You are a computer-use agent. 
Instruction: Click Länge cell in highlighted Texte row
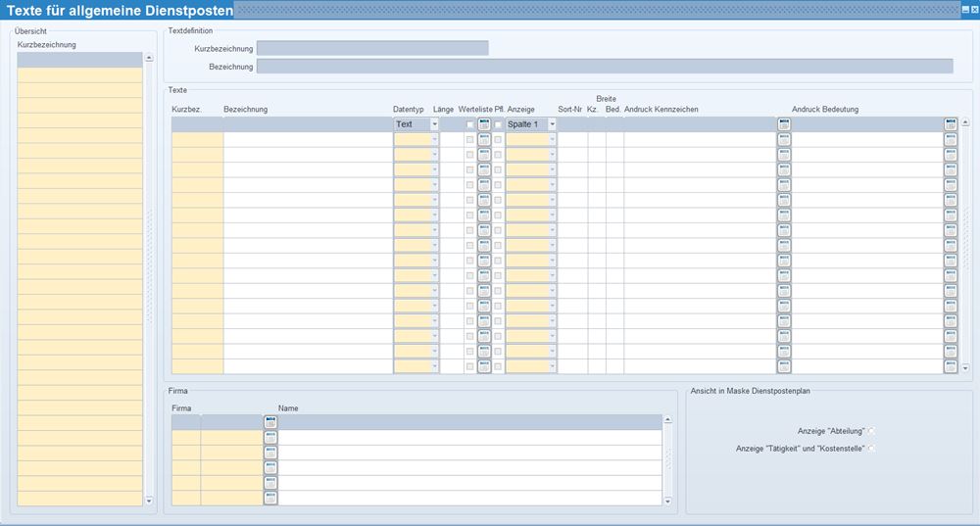tap(452, 124)
